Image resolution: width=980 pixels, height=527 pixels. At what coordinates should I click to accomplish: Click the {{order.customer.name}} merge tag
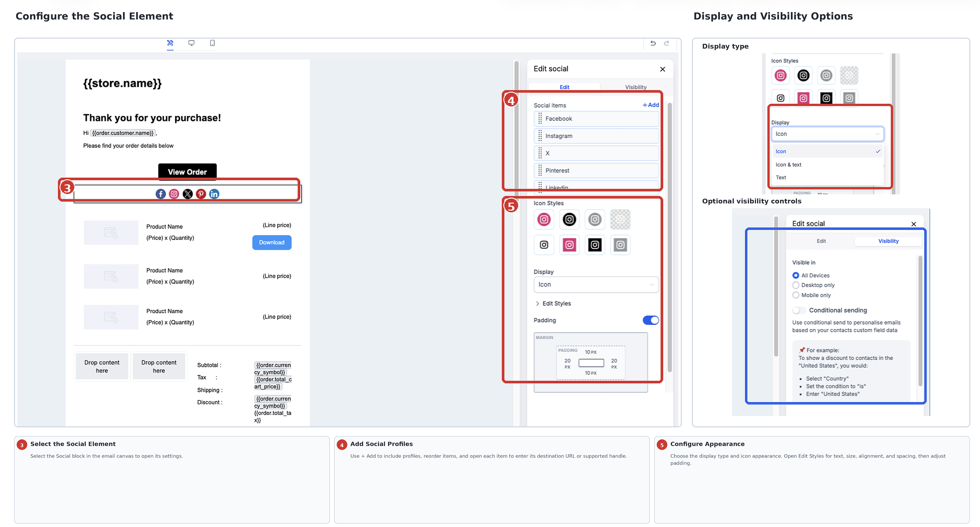click(x=123, y=133)
